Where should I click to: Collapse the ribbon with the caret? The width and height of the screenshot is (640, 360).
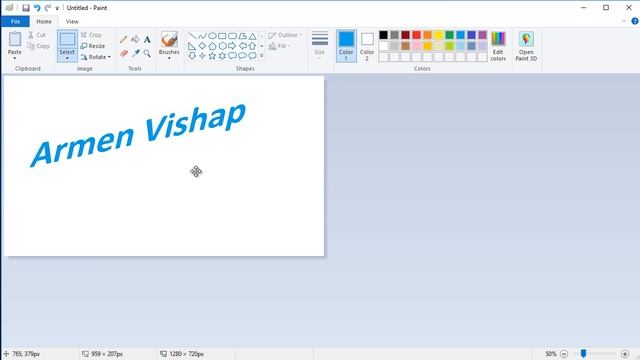coord(624,21)
